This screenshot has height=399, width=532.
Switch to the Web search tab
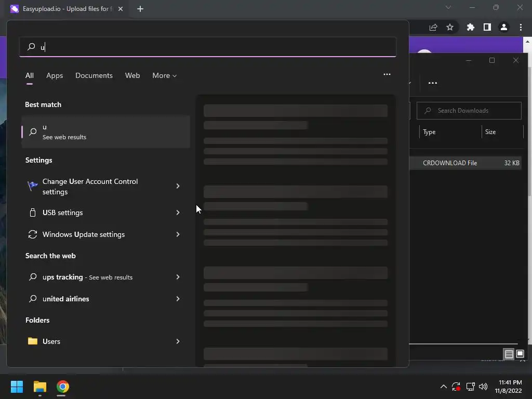point(132,75)
